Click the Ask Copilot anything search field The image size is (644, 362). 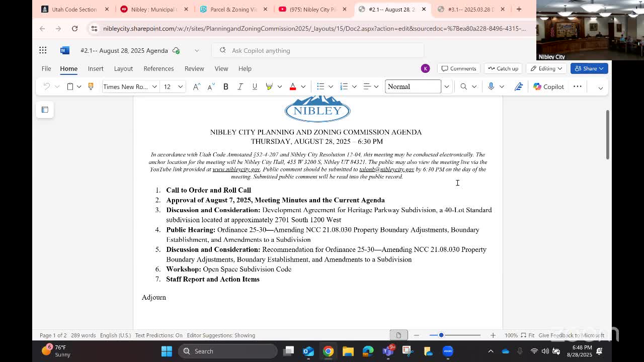(318, 50)
